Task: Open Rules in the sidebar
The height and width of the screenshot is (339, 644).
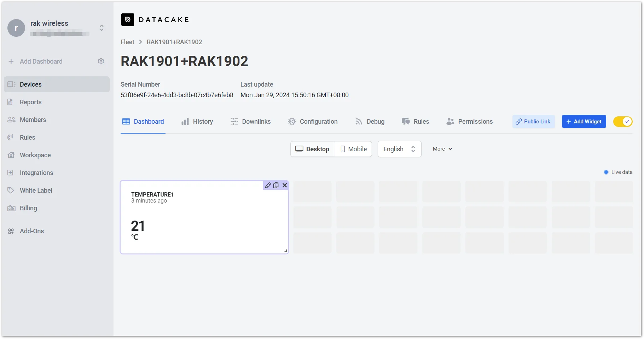Action: point(57,138)
